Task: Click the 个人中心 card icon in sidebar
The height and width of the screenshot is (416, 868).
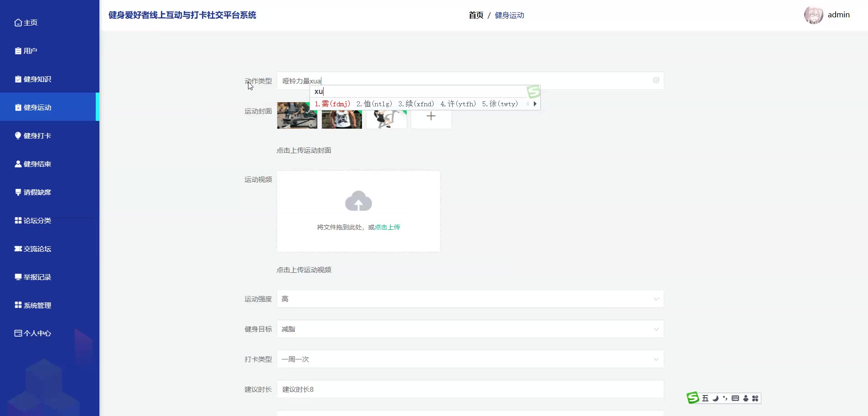Action: pos(18,333)
